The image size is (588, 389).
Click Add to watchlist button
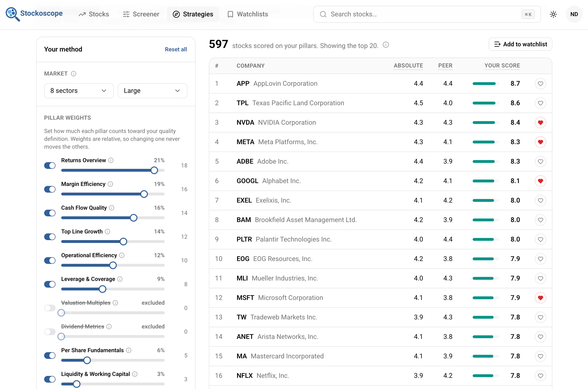520,44
